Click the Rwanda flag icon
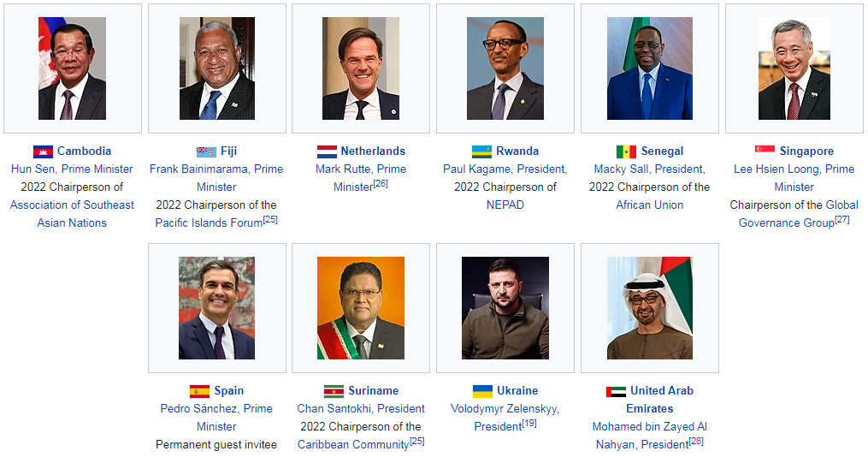The height and width of the screenshot is (457, 868). pyautogui.click(x=481, y=151)
